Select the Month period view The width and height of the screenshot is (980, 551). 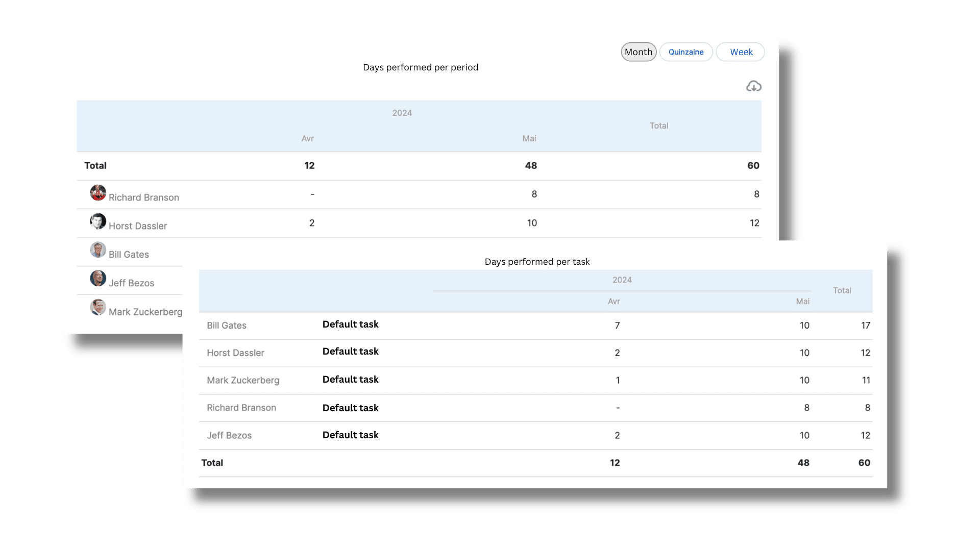tap(638, 52)
